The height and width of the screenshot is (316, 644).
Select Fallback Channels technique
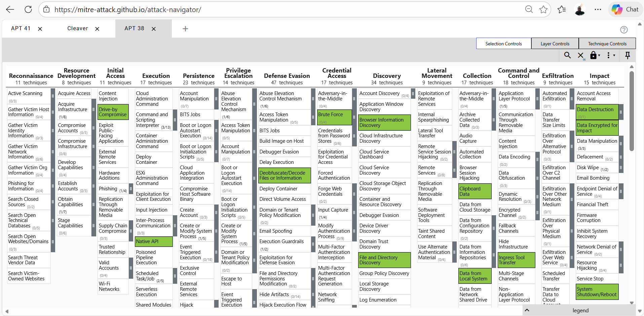(517, 228)
